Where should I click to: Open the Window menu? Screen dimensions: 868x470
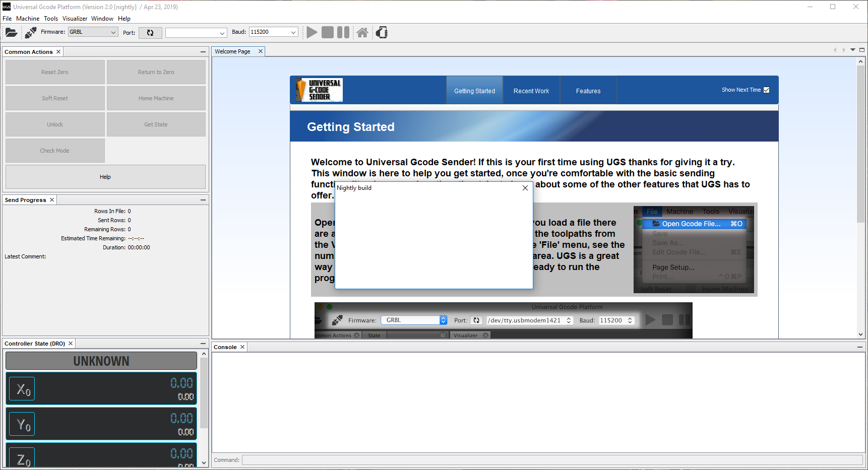pyautogui.click(x=102, y=19)
